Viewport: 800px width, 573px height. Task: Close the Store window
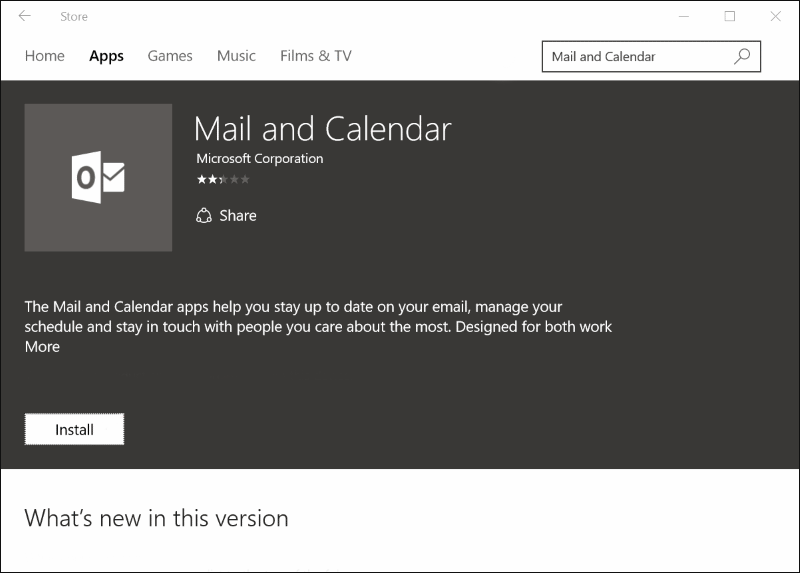(x=776, y=16)
